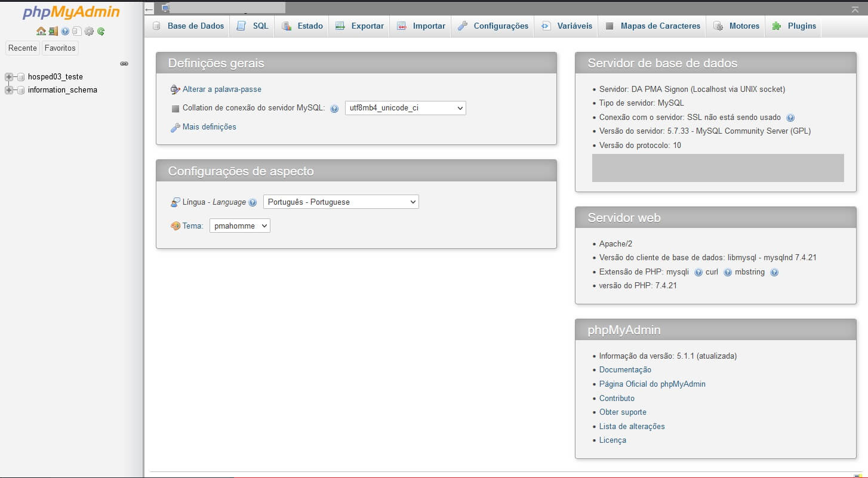Go to the Exportar tab
The image size is (868, 478).
tap(359, 26)
